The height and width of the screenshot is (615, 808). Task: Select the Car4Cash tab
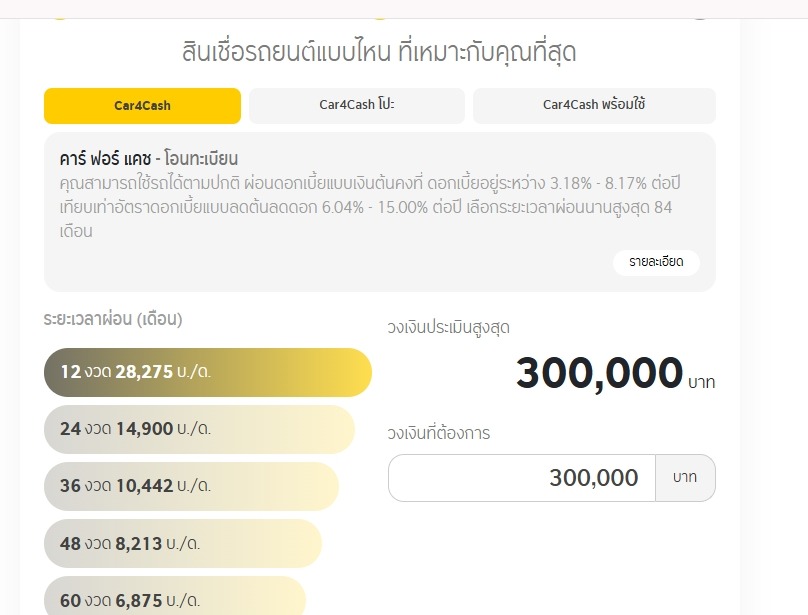pos(142,105)
